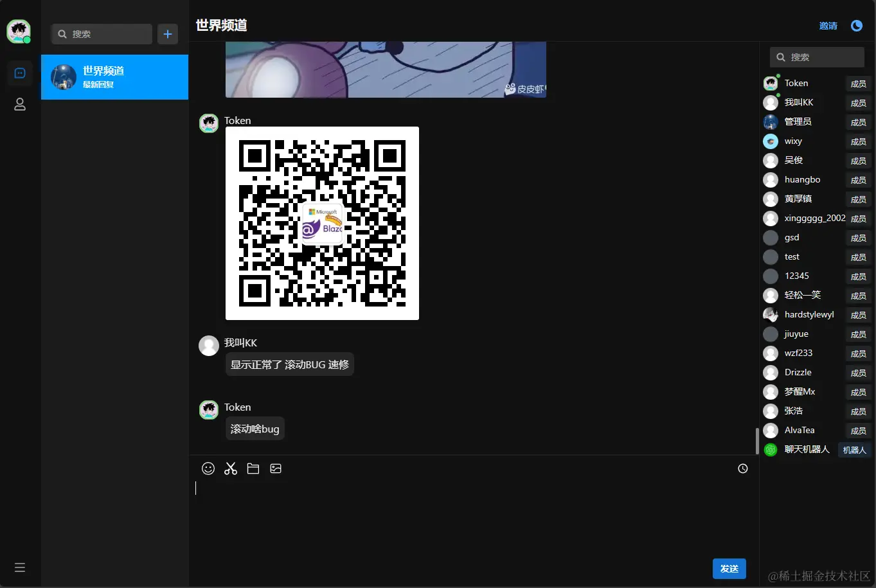
Task: Select member 吴俊 in the list
Action: tap(816, 160)
